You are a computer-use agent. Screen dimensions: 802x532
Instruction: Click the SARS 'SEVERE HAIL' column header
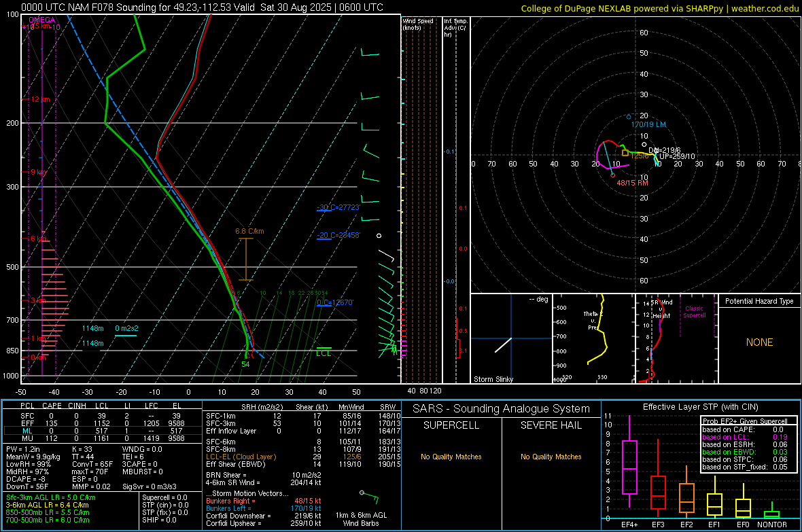(551, 425)
